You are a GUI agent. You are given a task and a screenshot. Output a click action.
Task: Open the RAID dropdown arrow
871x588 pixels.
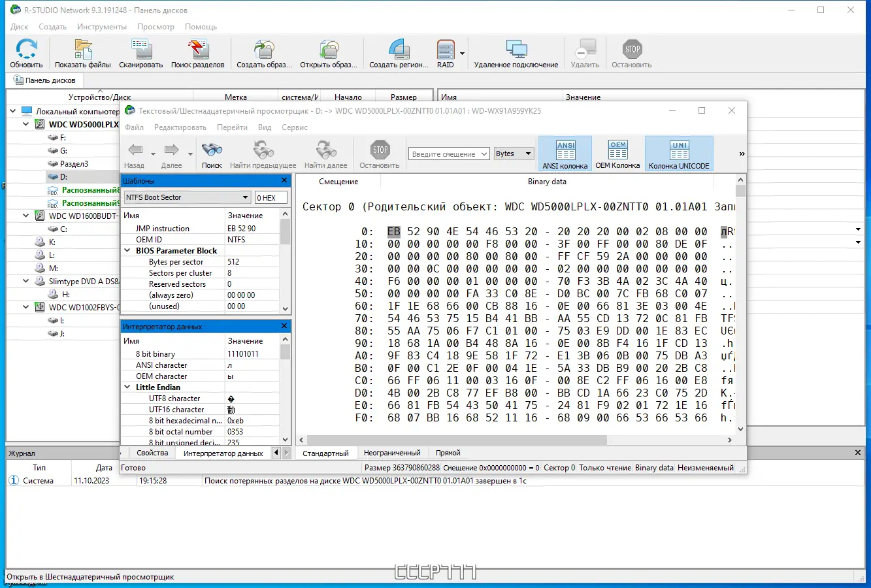462,54
